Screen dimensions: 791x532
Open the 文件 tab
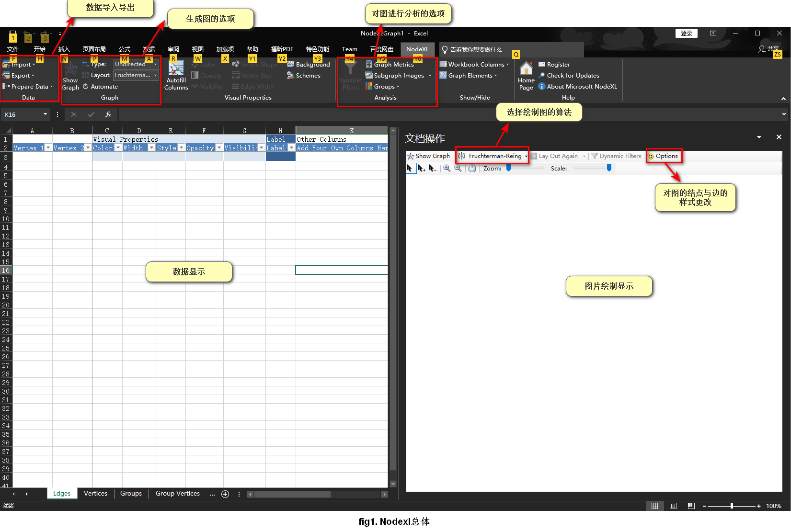(x=13, y=49)
